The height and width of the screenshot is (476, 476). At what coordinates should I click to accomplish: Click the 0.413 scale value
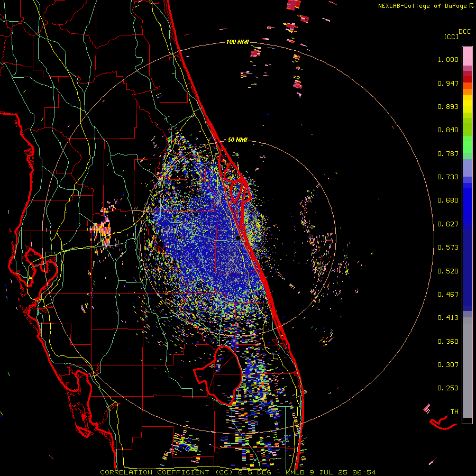point(448,318)
